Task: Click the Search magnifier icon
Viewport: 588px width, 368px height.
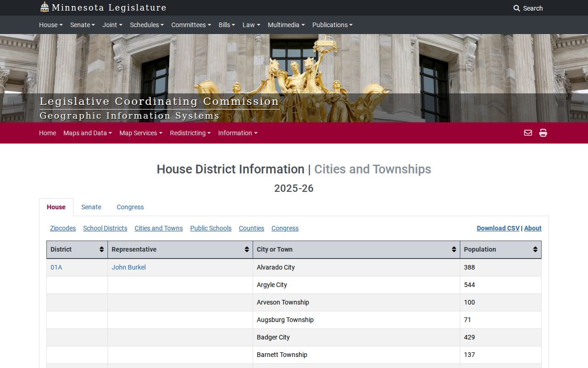Action: pyautogui.click(x=517, y=8)
